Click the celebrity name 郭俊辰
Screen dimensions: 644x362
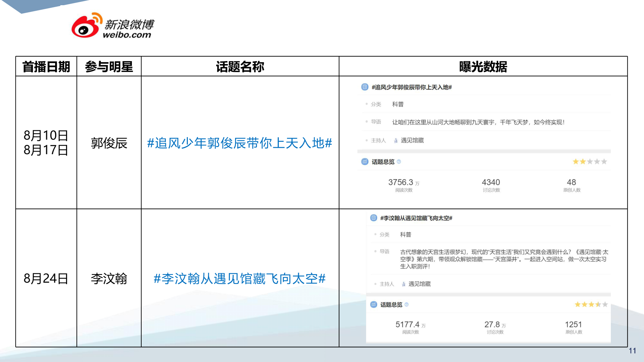pyautogui.click(x=109, y=143)
